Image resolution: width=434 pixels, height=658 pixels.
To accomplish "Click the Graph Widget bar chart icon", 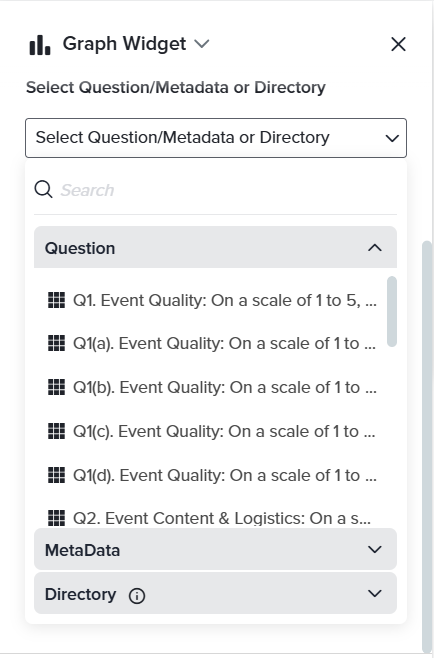I will coord(40,44).
